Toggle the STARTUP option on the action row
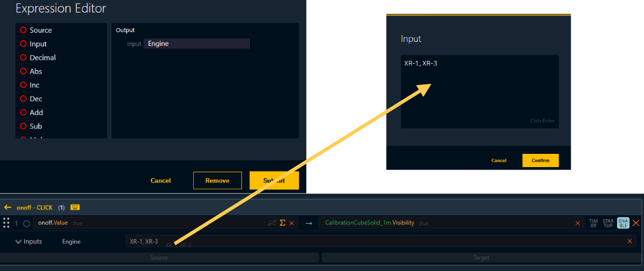 click(608, 223)
